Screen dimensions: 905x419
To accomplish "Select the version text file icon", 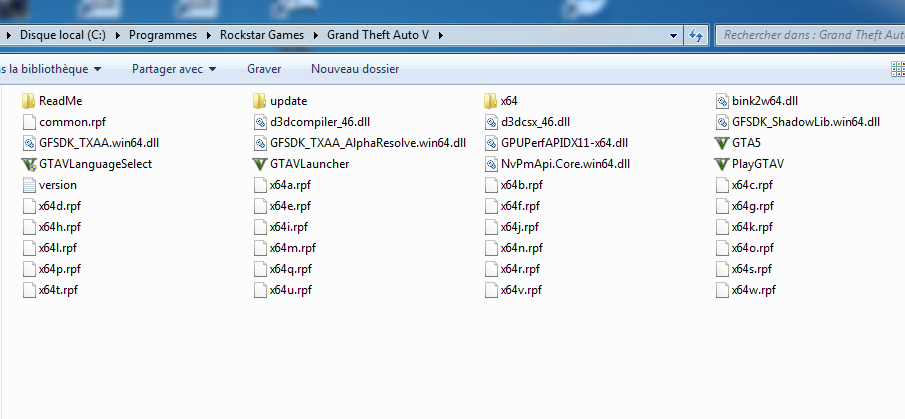I will point(29,185).
